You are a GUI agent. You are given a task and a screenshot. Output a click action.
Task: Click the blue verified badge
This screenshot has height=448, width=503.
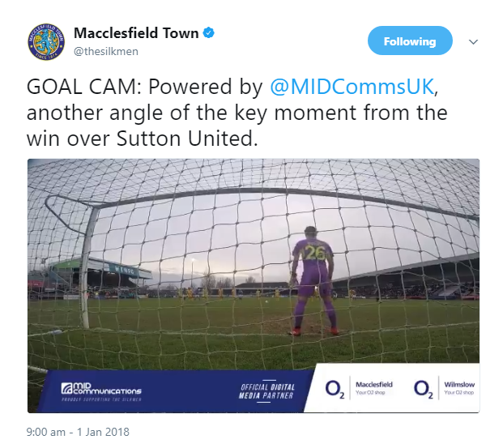point(209,33)
